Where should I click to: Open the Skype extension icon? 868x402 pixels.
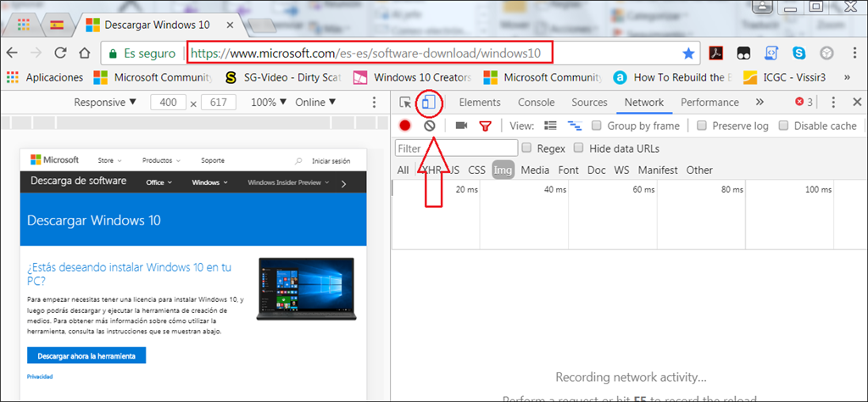[798, 53]
